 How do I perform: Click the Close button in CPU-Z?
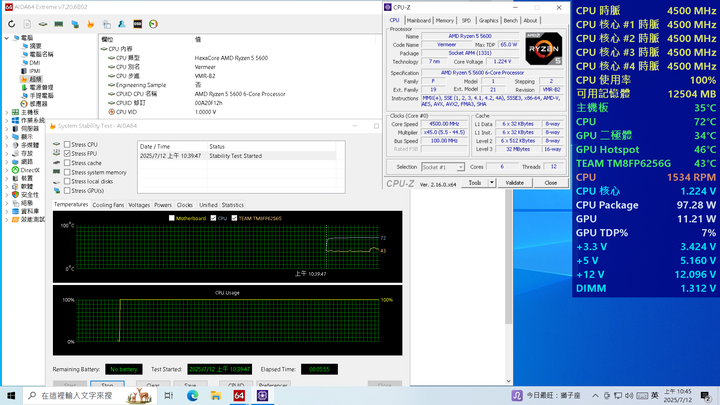pos(551,183)
